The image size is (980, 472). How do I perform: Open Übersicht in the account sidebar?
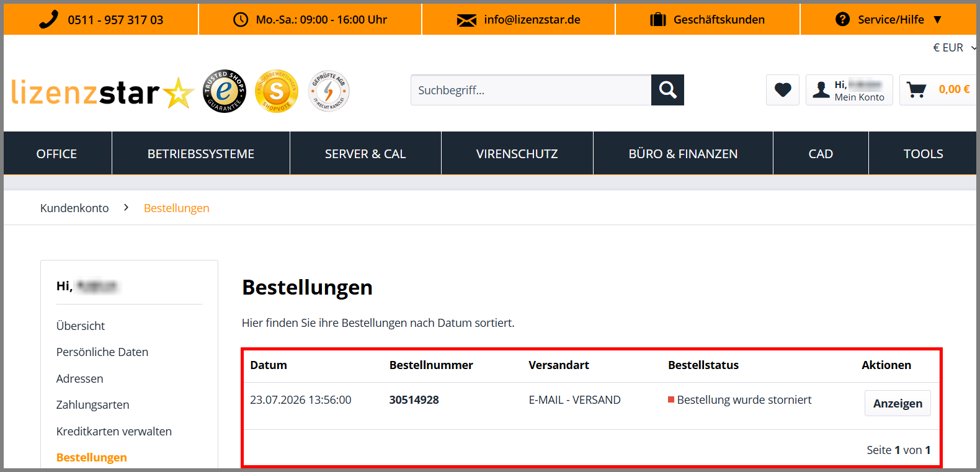[x=81, y=326]
